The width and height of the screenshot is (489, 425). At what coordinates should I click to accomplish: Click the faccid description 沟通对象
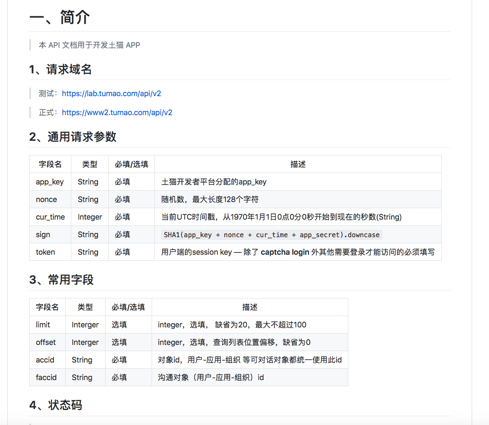[x=211, y=377]
